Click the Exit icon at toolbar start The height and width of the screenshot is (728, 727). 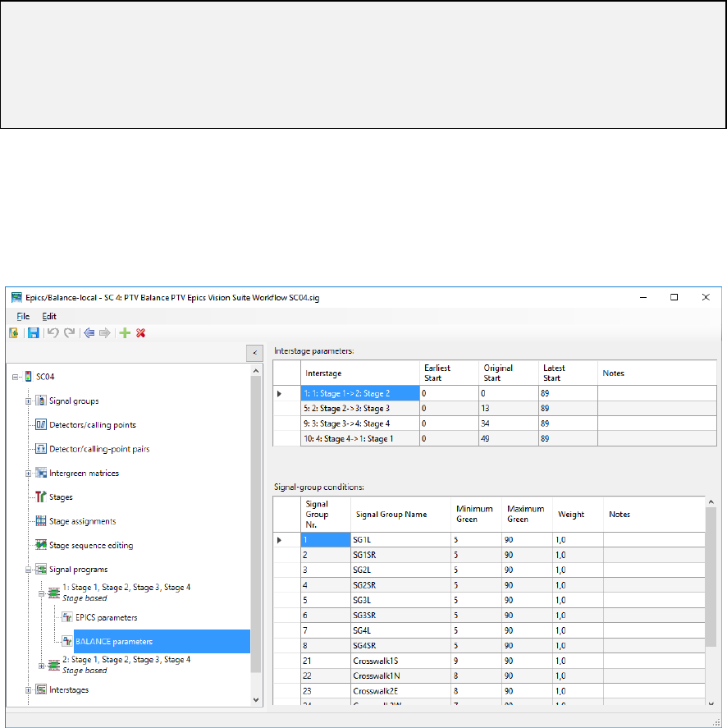(15, 333)
